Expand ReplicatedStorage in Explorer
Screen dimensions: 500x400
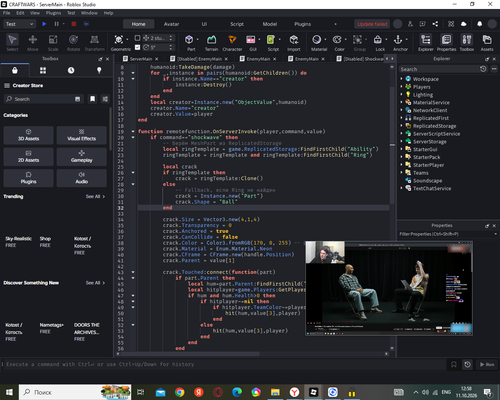[401, 126]
